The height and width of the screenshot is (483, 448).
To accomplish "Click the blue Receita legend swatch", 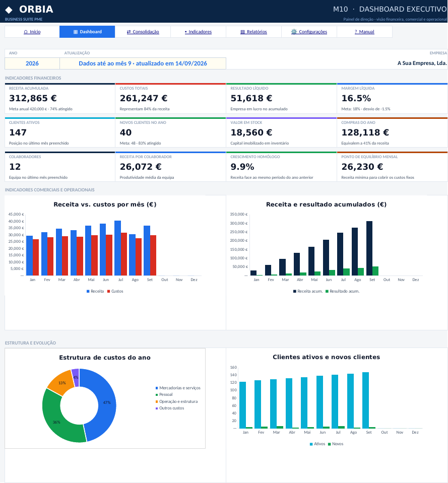I will (88, 292).
